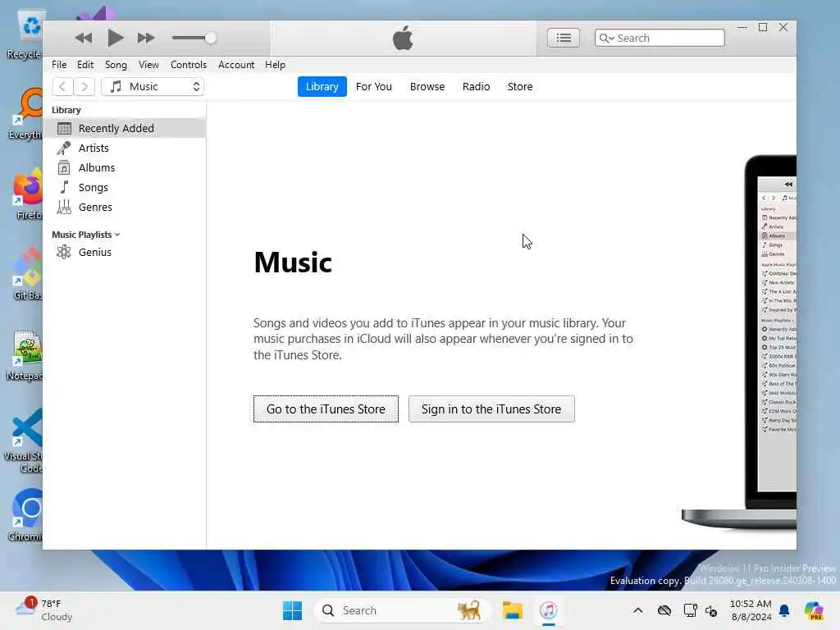Open the Copilot preview icon in the taskbar

[814, 610]
